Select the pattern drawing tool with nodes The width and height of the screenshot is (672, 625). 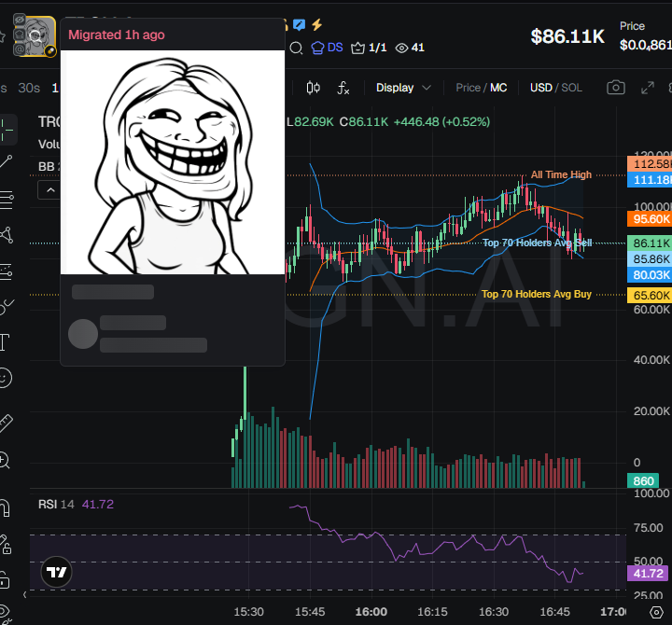click(x=6, y=235)
